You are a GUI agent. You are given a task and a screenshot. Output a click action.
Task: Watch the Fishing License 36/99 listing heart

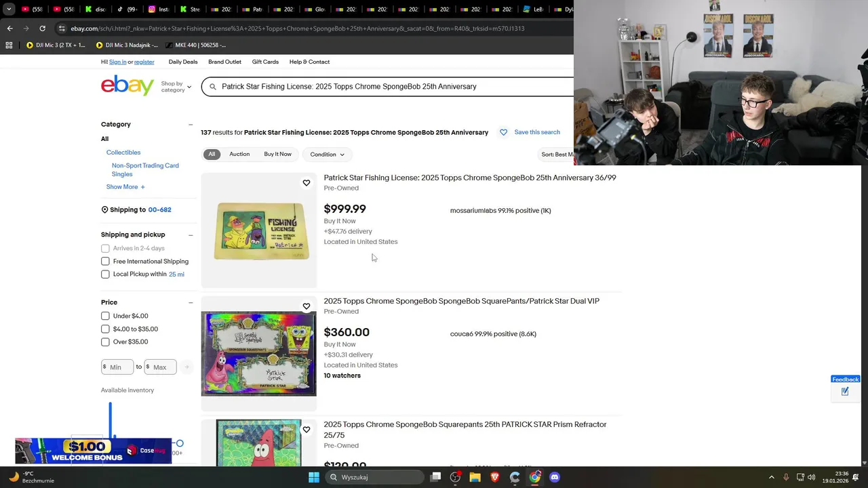coord(307,183)
